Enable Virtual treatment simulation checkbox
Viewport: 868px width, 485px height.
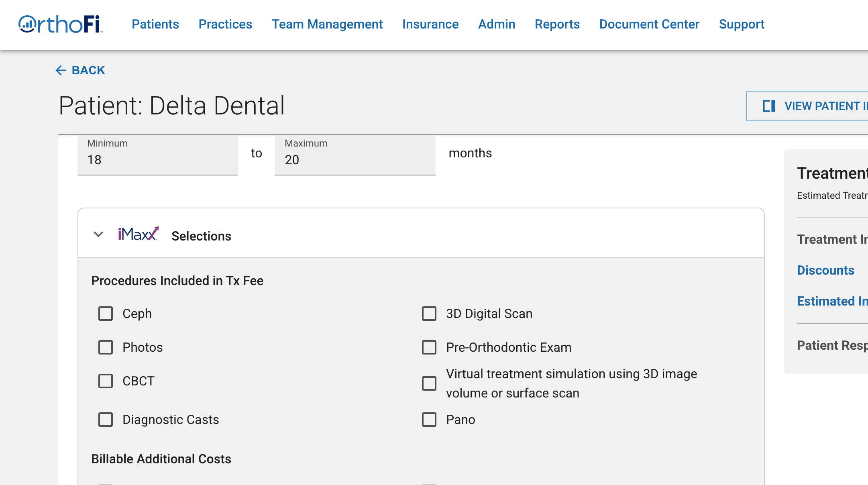pyautogui.click(x=429, y=383)
